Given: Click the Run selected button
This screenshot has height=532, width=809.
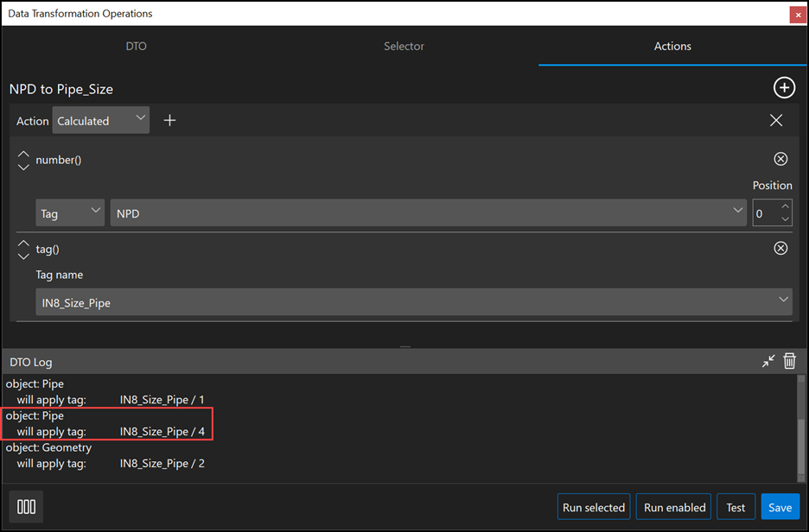Looking at the screenshot, I should (x=593, y=507).
